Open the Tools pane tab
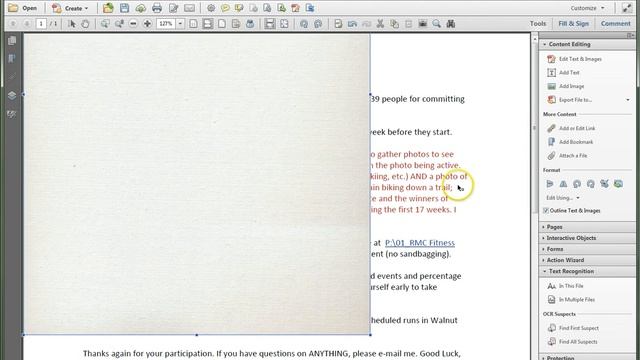640x360 pixels. (x=538, y=24)
